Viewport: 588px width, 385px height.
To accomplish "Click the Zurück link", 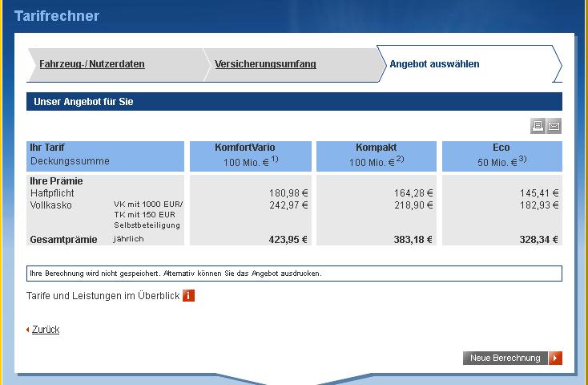I will click(46, 330).
